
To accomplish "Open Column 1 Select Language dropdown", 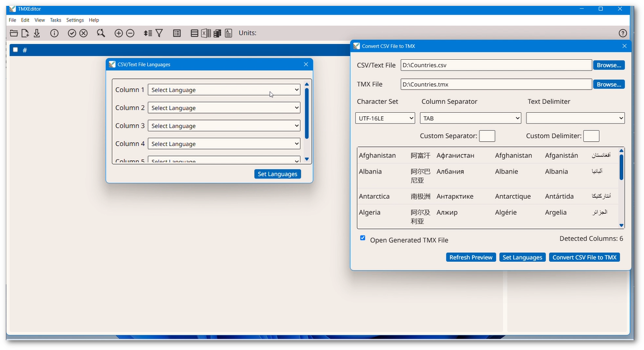I will 224,90.
